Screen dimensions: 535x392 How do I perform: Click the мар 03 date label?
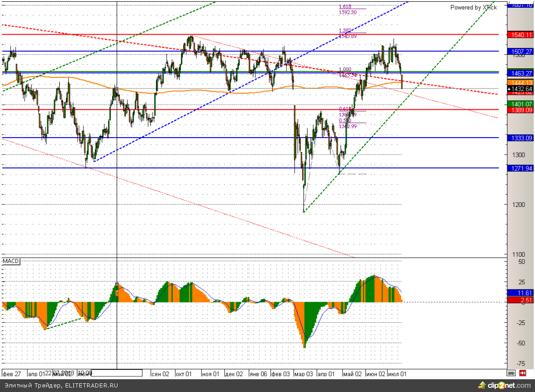tap(304, 374)
